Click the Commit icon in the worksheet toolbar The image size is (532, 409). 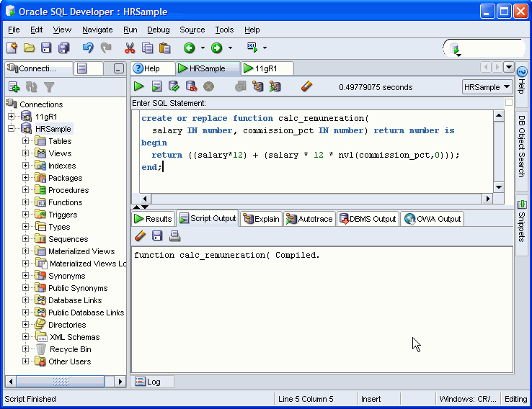pos(174,86)
